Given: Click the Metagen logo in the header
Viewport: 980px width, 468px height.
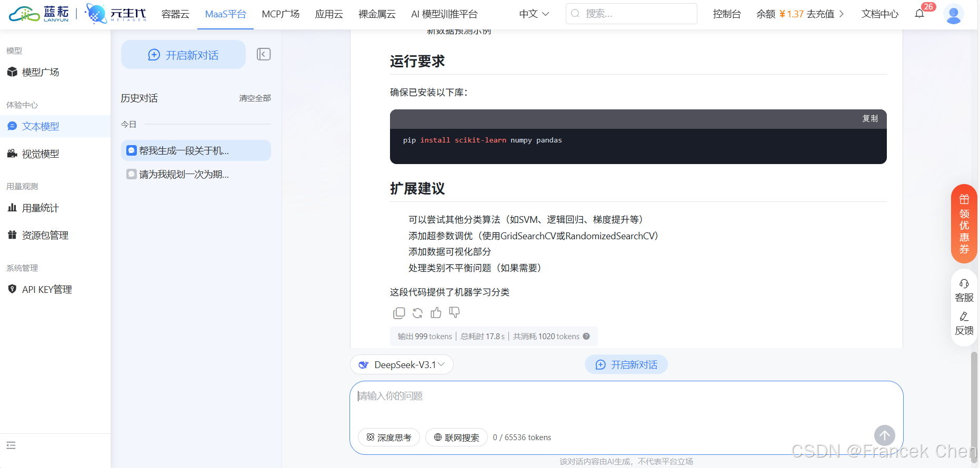Looking at the screenshot, I should [116, 14].
